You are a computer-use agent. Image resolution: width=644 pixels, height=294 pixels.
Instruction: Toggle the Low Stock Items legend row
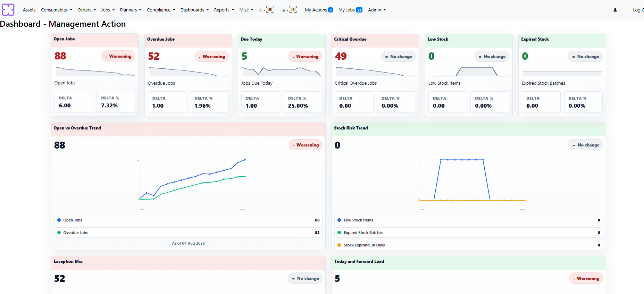tap(469, 220)
